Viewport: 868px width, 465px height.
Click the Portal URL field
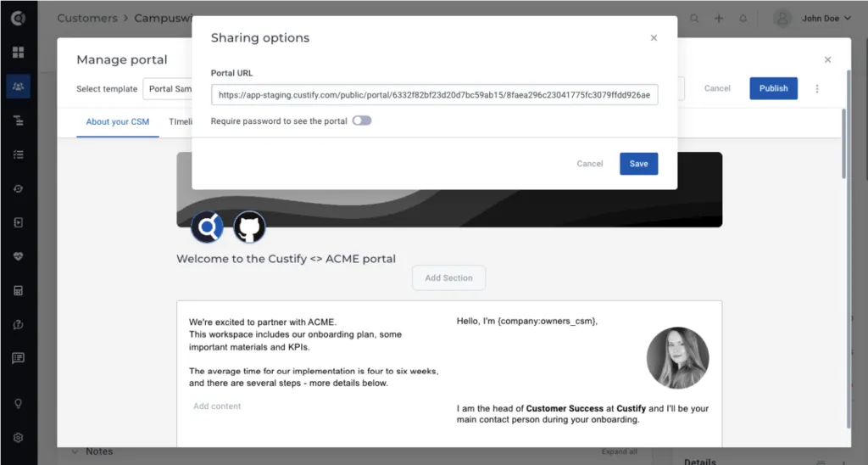[x=435, y=95]
